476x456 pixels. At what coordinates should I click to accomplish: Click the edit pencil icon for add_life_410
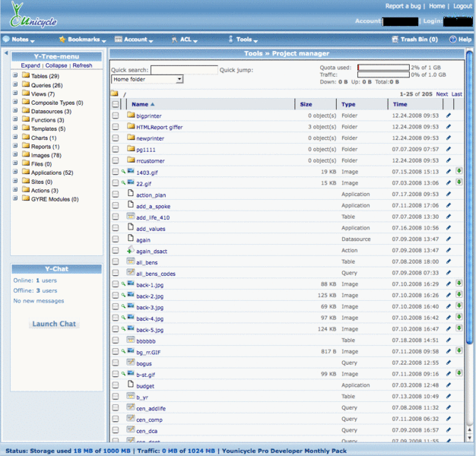[x=449, y=217]
